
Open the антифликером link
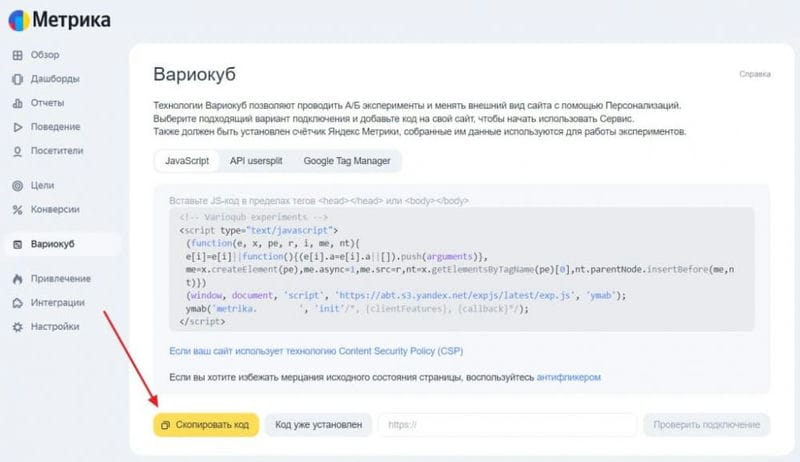[x=568, y=378]
